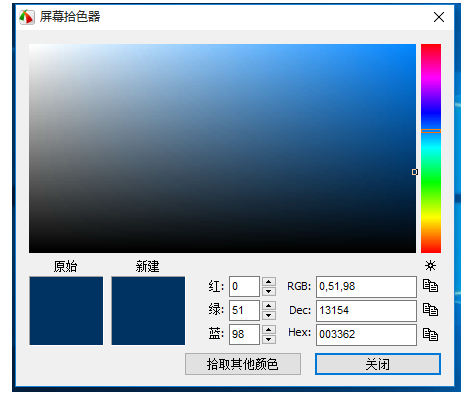Click the Hex: label text
This screenshot has width=467, height=397.
tap(299, 332)
